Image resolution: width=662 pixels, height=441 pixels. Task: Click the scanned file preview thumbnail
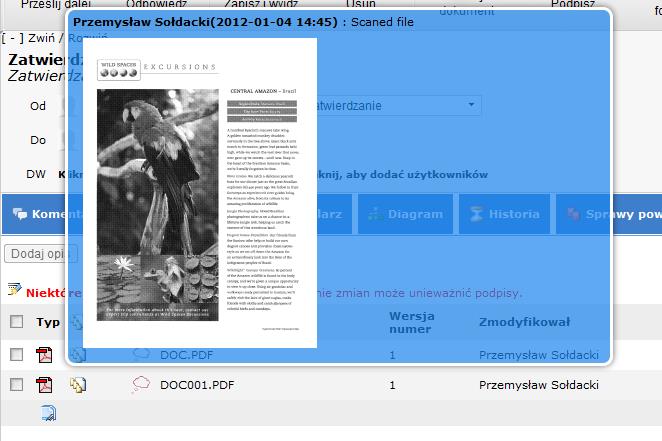tap(200, 193)
